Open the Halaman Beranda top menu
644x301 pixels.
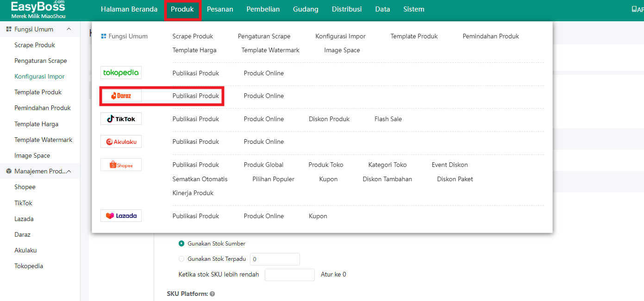click(x=129, y=9)
